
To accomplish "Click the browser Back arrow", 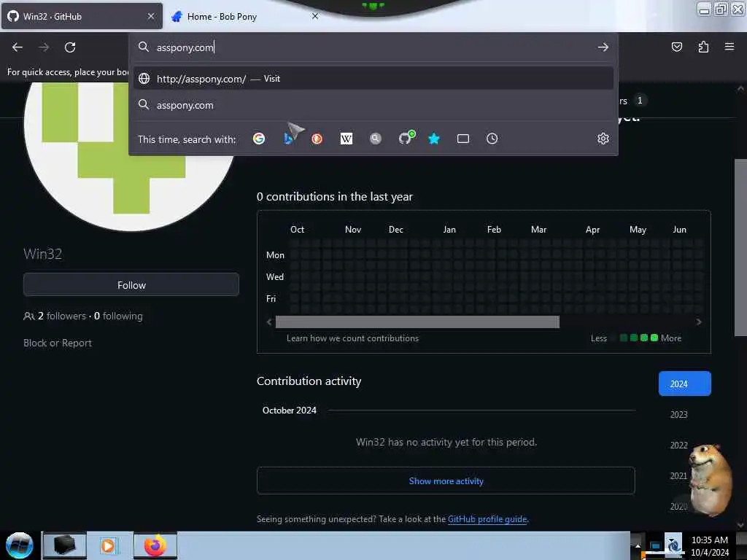I will click(x=18, y=47).
